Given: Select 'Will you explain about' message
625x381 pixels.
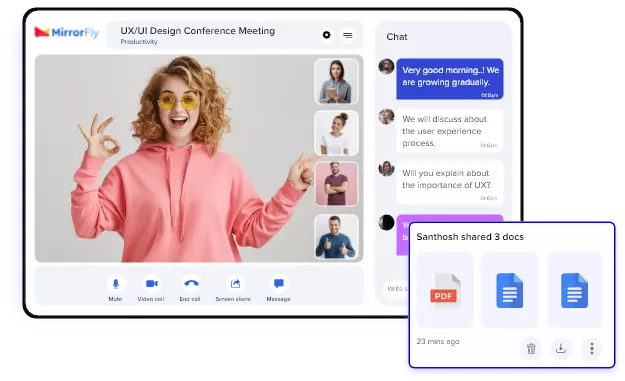Looking at the screenshot, I should 450,183.
